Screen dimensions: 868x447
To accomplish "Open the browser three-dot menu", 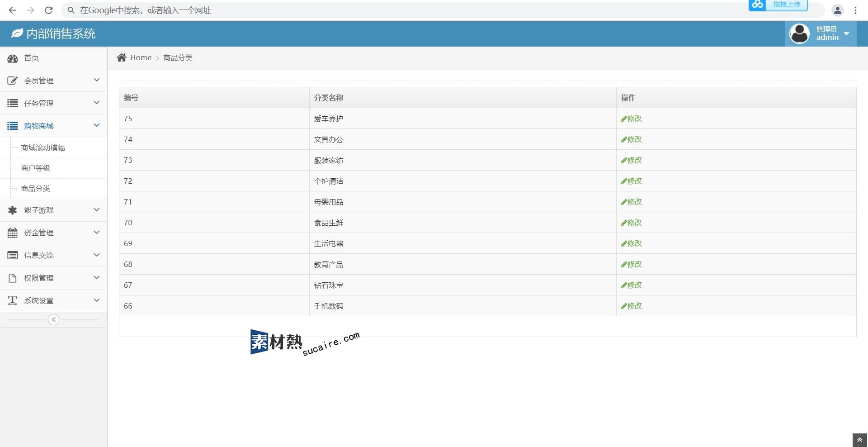I will pos(855,10).
